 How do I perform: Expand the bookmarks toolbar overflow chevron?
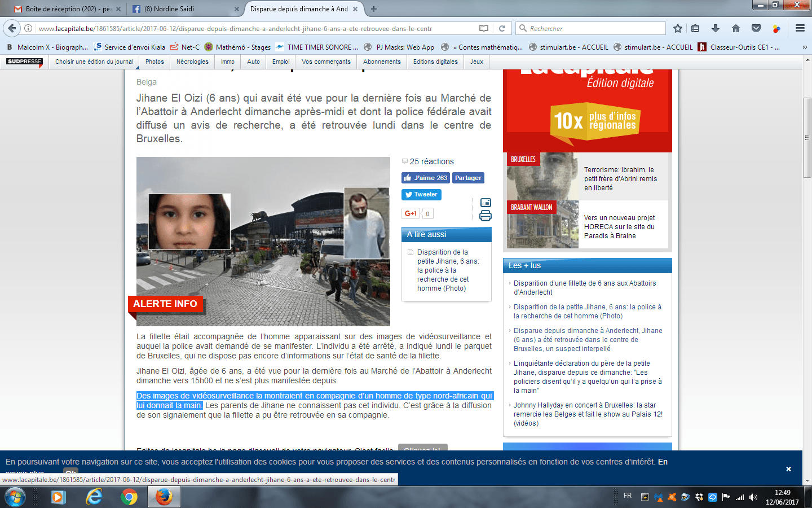805,47
